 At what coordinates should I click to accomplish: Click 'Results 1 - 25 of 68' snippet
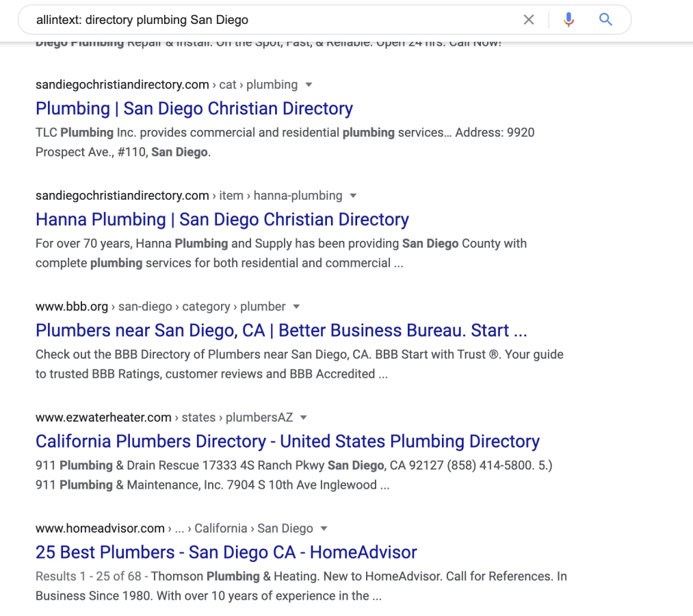pos(301,587)
